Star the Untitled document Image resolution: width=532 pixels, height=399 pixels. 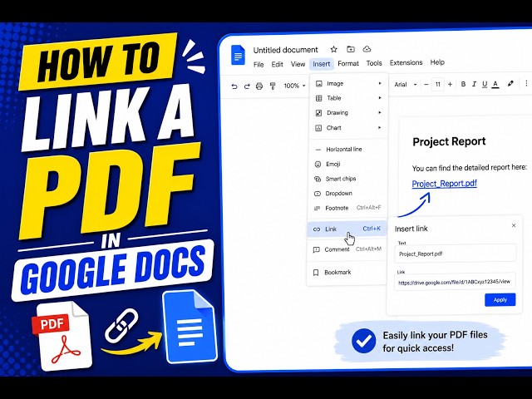point(334,50)
